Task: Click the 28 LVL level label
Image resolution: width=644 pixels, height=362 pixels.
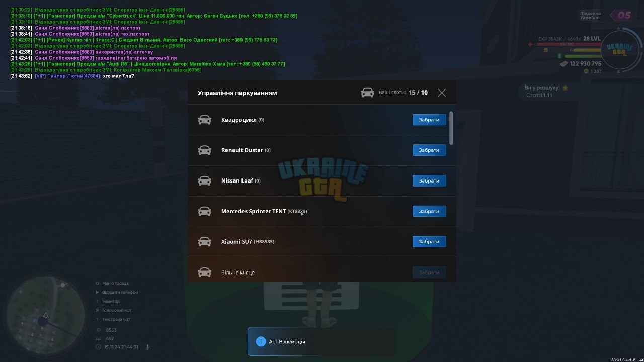Action: (x=592, y=38)
